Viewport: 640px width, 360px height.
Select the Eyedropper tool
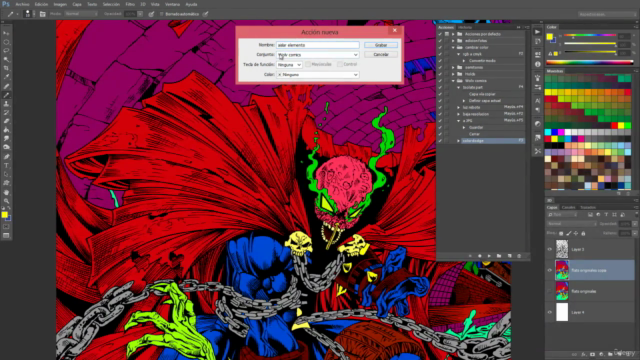coord(6,77)
